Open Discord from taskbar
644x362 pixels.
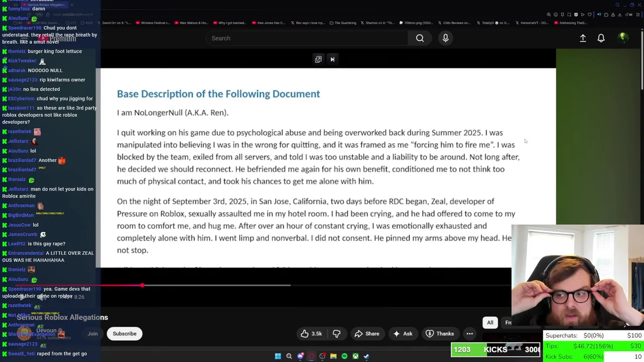tap(300, 356)
